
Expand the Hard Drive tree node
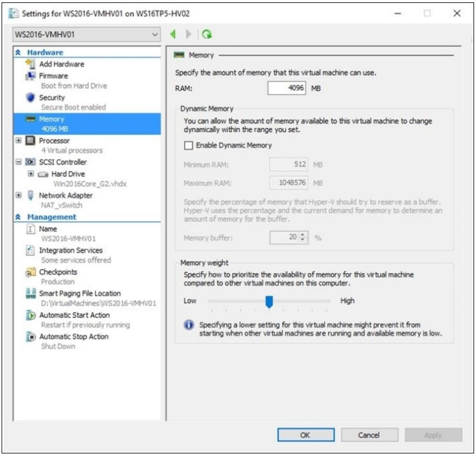click(x=31, y=174)
